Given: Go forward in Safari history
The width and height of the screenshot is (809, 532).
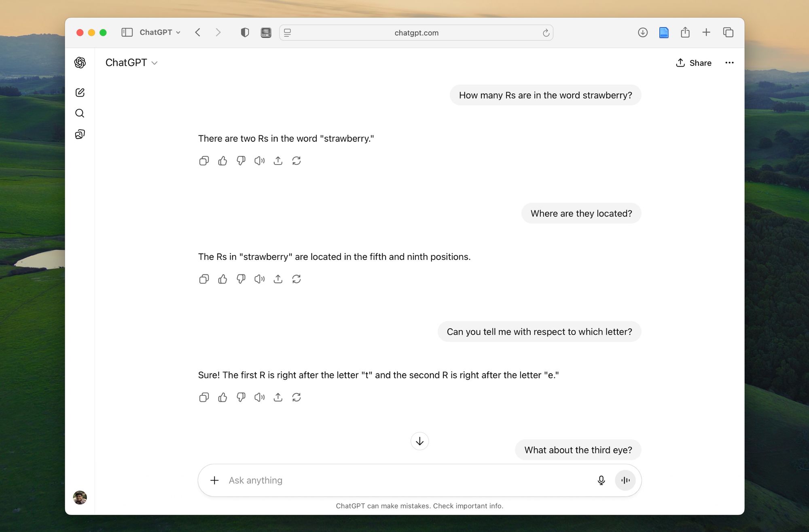Looking at the screenshot, I should tap(218, 32).
